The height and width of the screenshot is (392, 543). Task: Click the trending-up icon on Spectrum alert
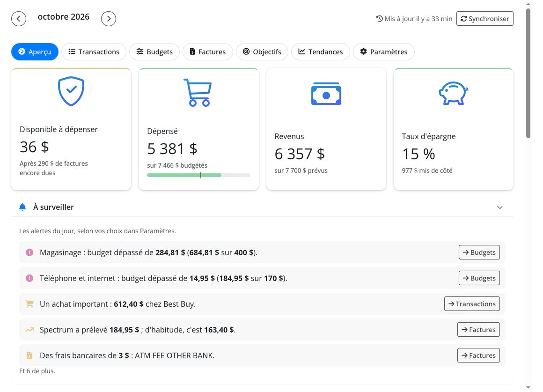click(29, 330)
